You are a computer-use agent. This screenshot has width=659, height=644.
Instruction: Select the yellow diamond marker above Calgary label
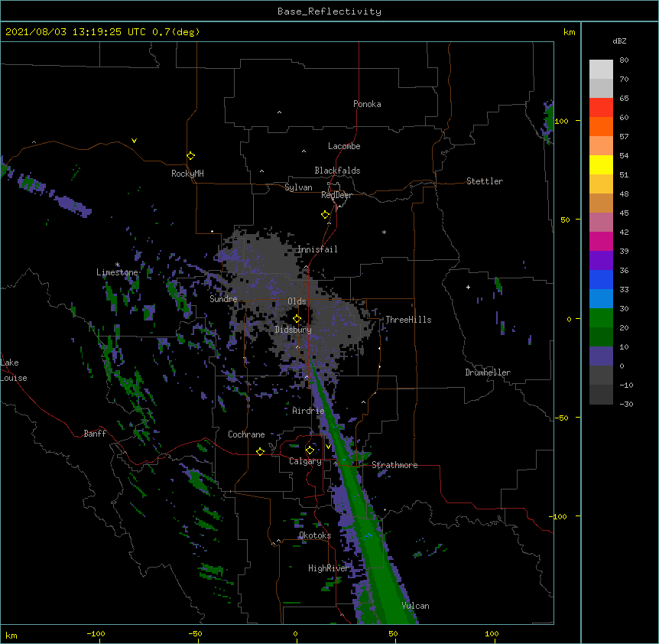tap(310, 450)
